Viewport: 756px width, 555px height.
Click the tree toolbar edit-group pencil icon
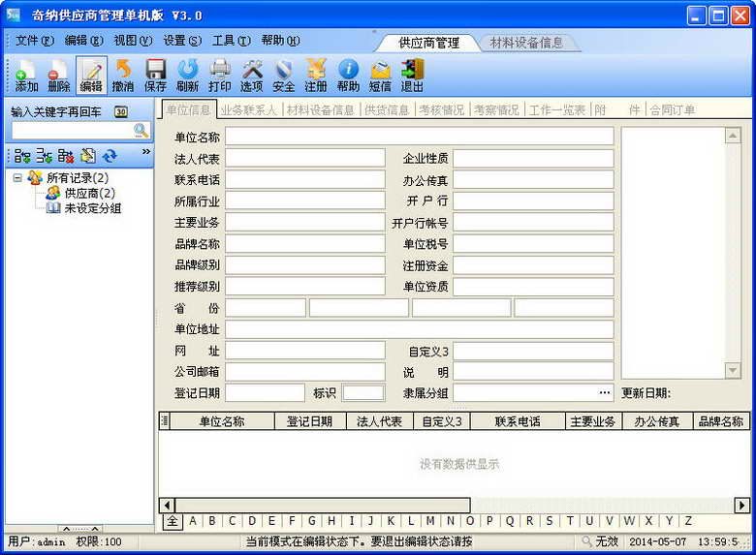[x=88, y=156]
